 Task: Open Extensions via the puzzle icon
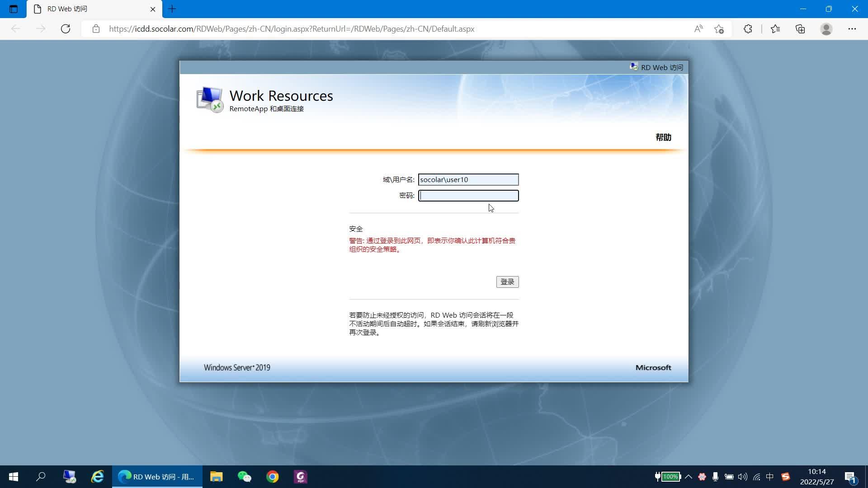748,28
